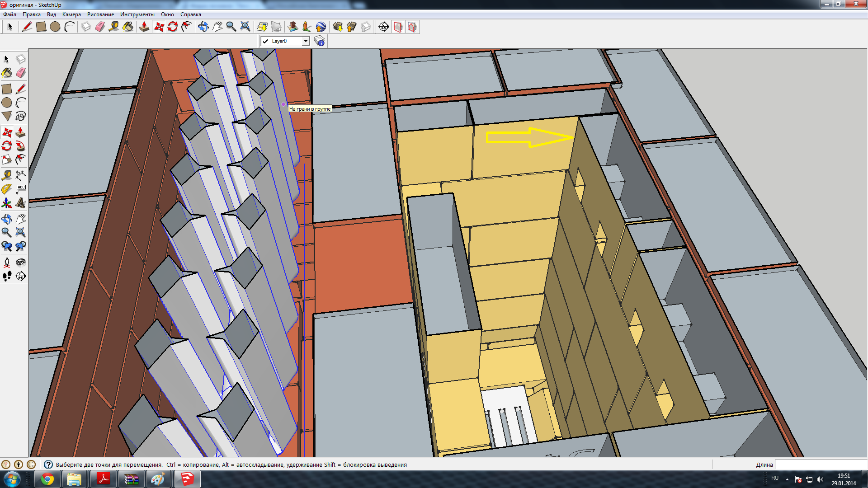This screenshot has height=488, width=868.
Task: Select the Walk tool with footprints
Action: (7, 276)
